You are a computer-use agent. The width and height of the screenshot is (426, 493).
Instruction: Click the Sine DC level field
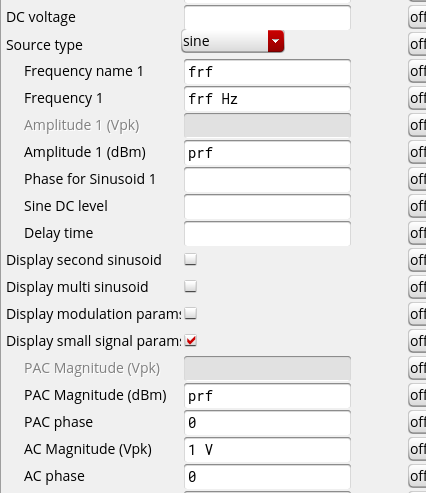tap(267, 207)
